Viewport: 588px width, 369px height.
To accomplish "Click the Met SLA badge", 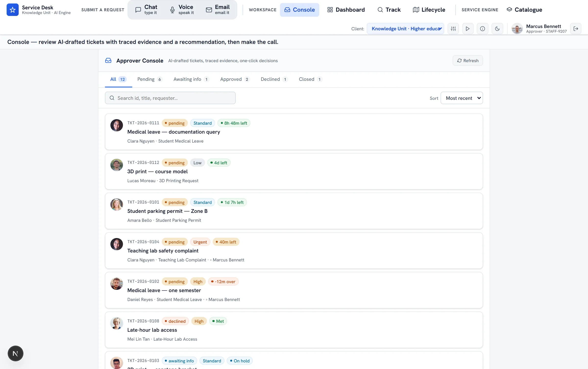I will [x=218, y=321].
